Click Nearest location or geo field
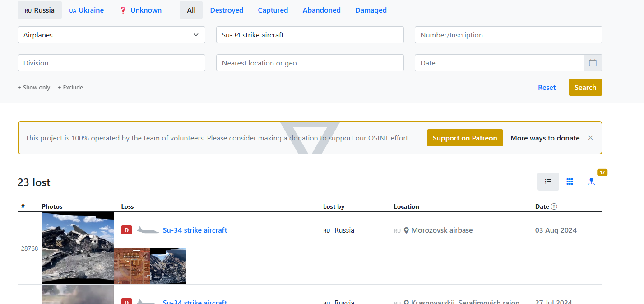 tap(310, 63)
